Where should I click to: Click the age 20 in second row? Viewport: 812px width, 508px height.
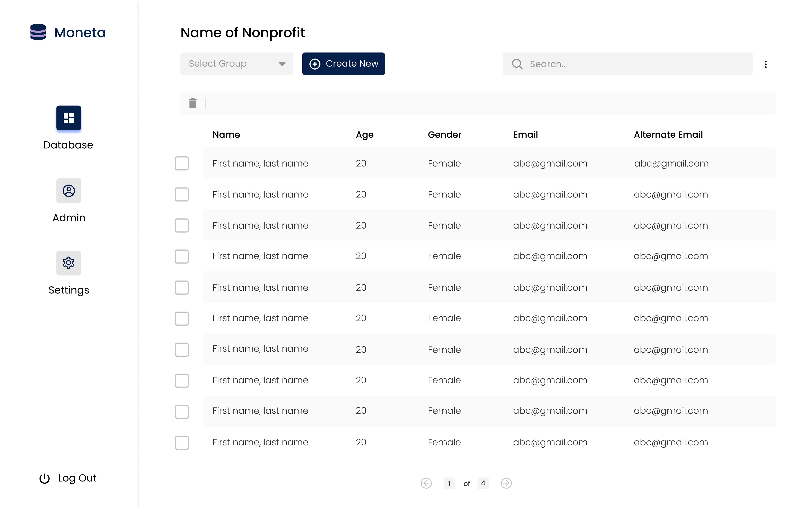pyautogui.click(x=361, y=195)
